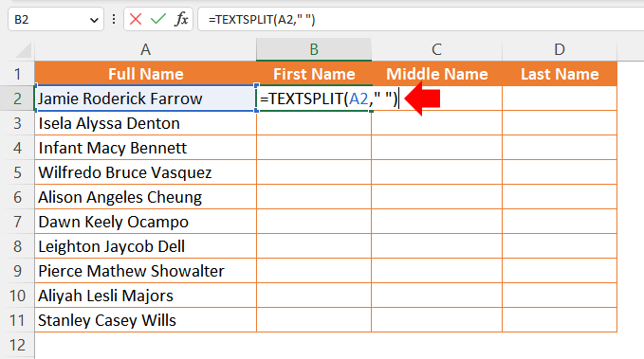This screenshot has width=644, height=359.
Task: Select cell Wilfredo Bruce Vasquez
Action: (145, 172)
